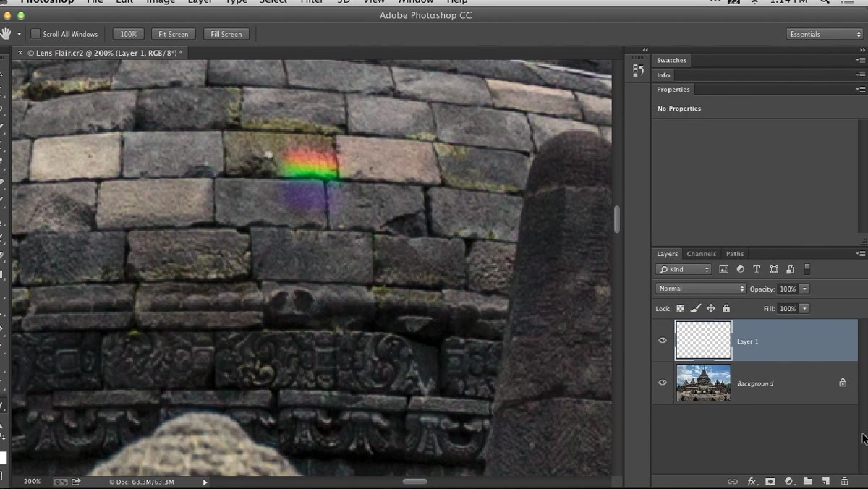Click the Background layer lock icon
This screenshot has height=489, width=868.
coord(843,383)
